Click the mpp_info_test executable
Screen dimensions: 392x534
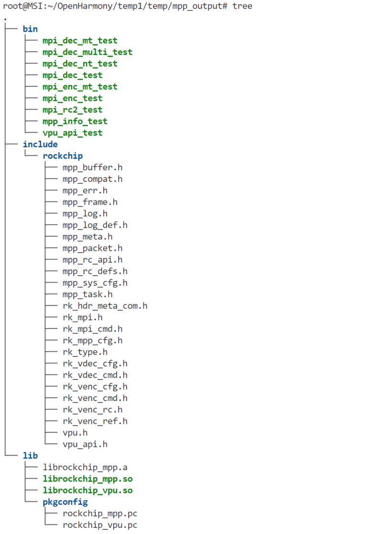[75, 122]
